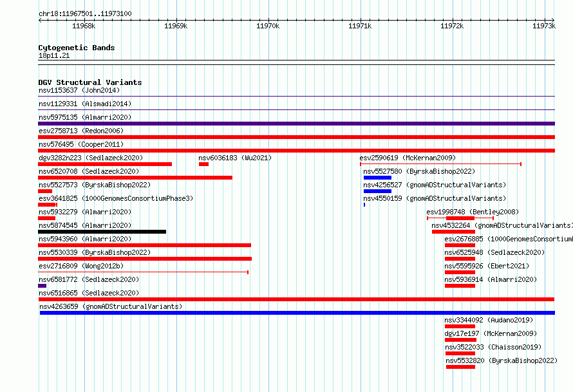
Task: Click nsv4550159 (gnomADStructuralVariants) label
Action: 435,198
